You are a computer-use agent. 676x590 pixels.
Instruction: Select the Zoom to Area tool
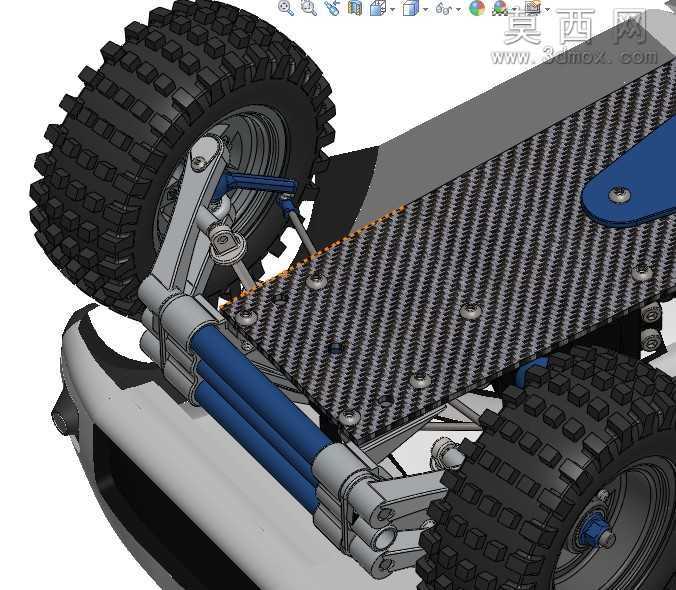[x=309, y=7]
